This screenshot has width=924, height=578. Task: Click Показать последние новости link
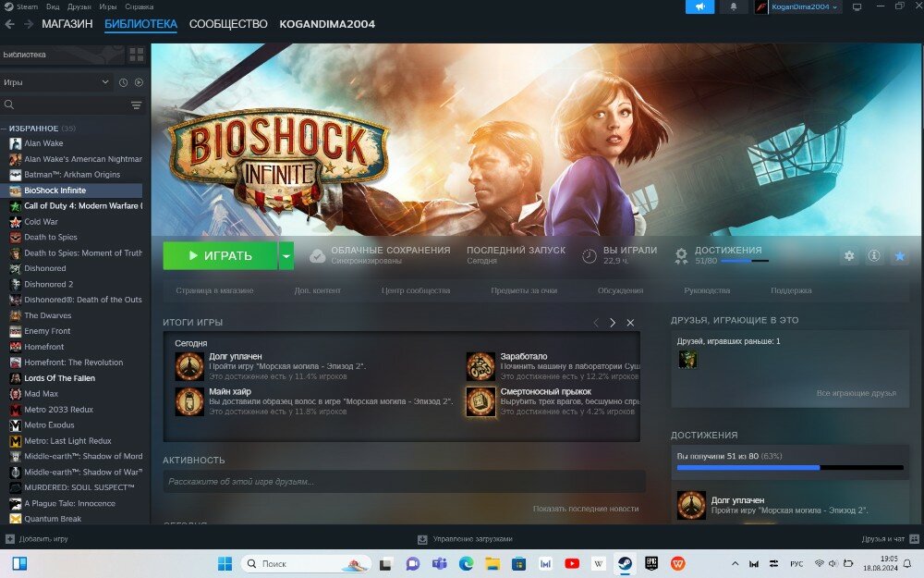click(x=586, y=509)
